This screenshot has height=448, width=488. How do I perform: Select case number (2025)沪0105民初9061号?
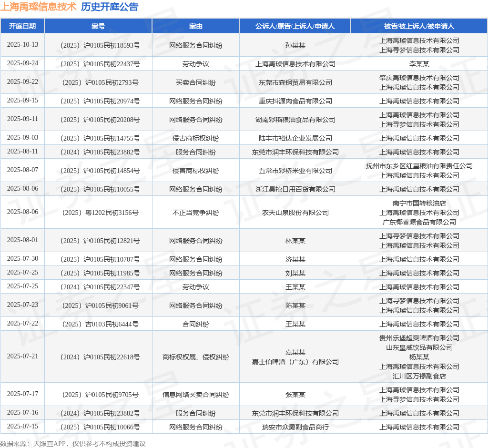(x=100, y=305)
